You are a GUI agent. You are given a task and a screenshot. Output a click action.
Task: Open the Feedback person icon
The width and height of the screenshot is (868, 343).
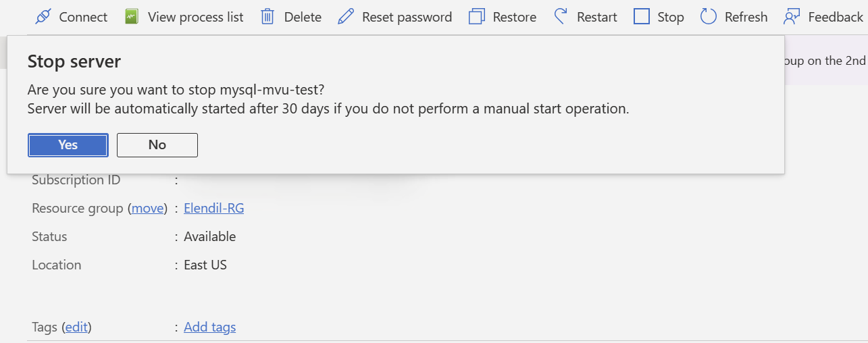pyautogui.click(x=792, y=17)
